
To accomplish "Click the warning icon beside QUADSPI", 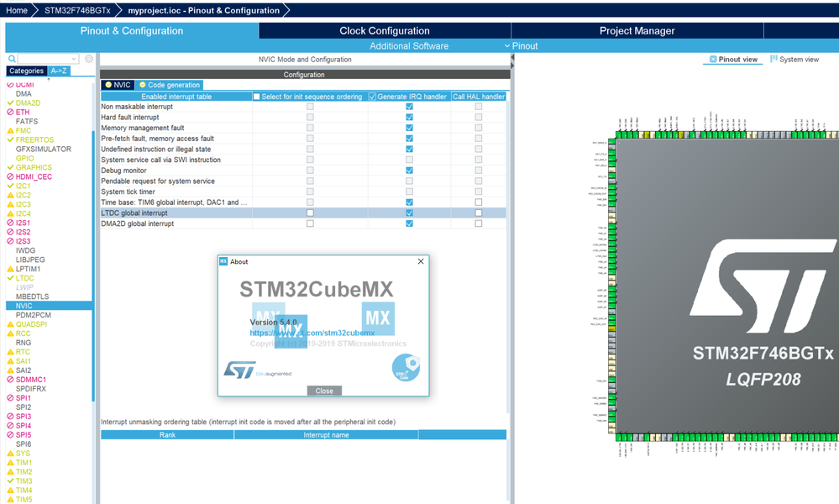I will 10,324.
